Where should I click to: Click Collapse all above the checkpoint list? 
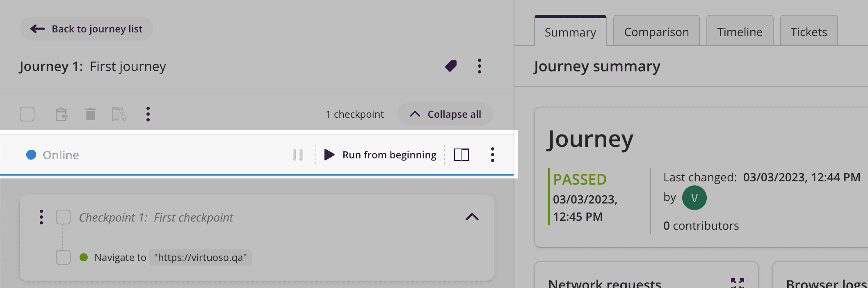point(445,114)
